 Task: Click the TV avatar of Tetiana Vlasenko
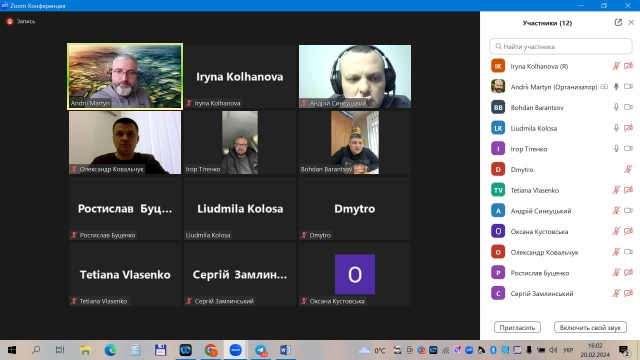pos(498,190)
